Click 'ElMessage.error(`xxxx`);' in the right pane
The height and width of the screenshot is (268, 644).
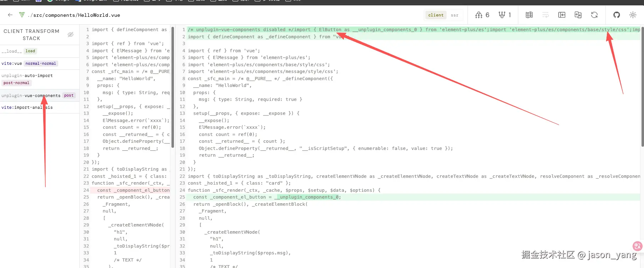tap(232, 127)
